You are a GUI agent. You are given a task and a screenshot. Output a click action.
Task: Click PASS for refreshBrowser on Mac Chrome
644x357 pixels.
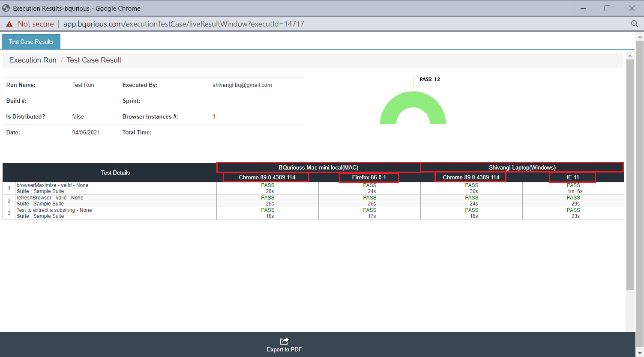pos(268,198)
